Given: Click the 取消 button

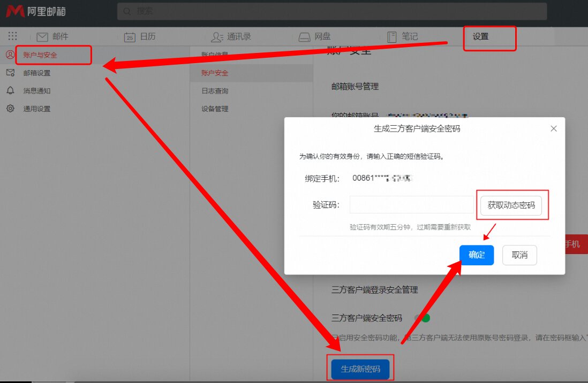Looking at the screenshot, I should point(520,255).
